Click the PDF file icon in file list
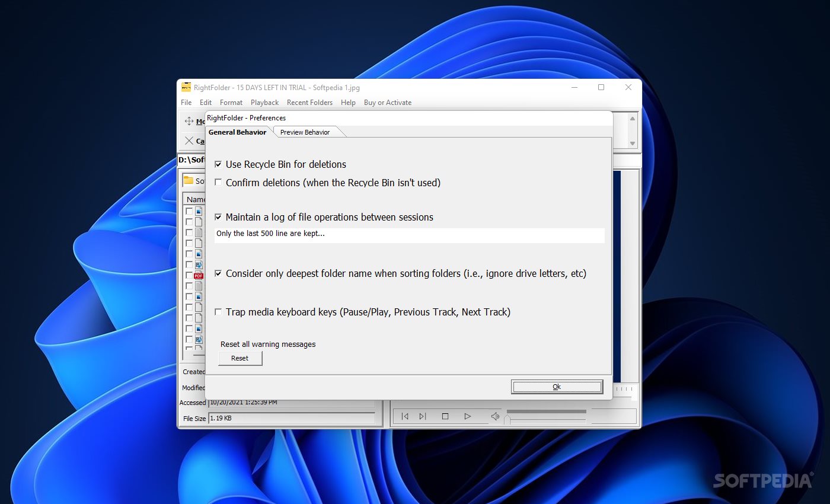The width and height of the screenshot is (830, 504). point(199,275)
